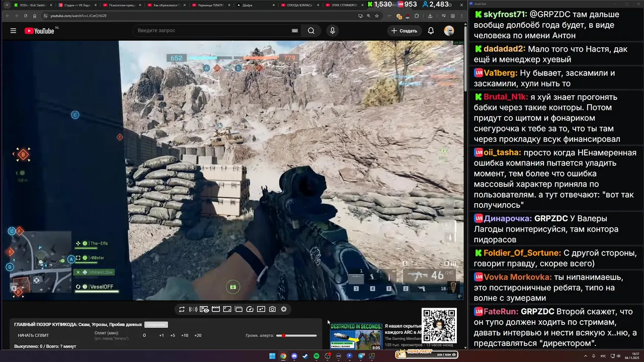
Task: Click the YouTube search magnifier button
Action: pyautogui.click(x=311, y=31)
